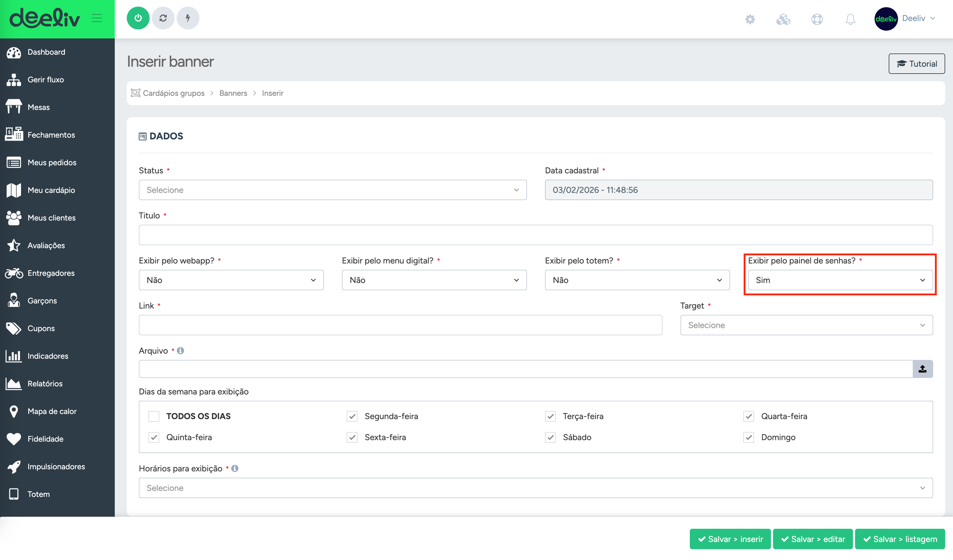Click the lightning bolt icon
This screenshot has height=560, width=953.
click(x=188, y=18)
